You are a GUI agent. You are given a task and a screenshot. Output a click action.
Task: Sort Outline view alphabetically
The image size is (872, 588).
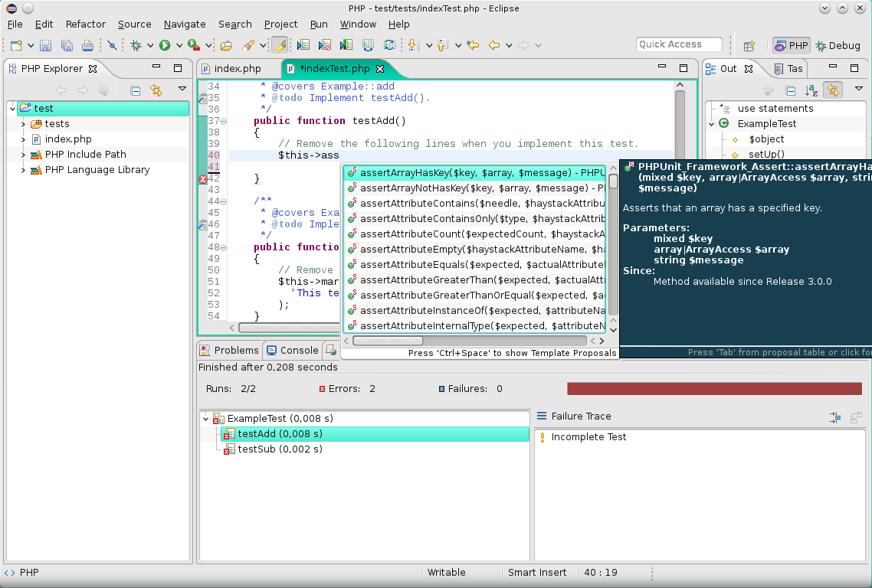point(811,90)
